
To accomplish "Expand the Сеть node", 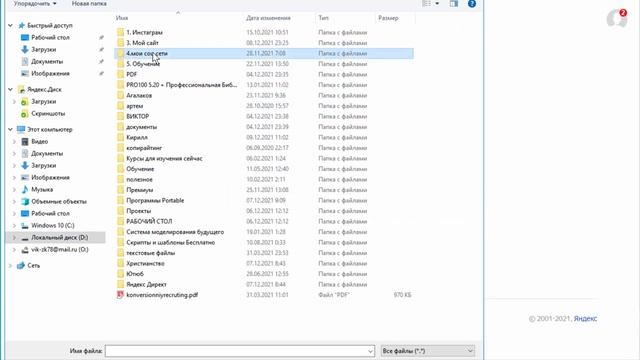I will (11, 266).
